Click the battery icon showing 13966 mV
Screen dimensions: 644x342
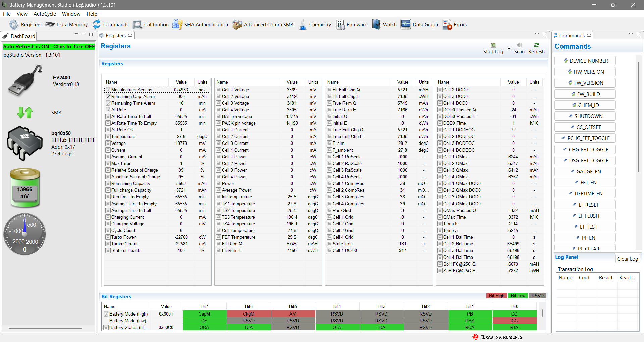pos(25,188)
